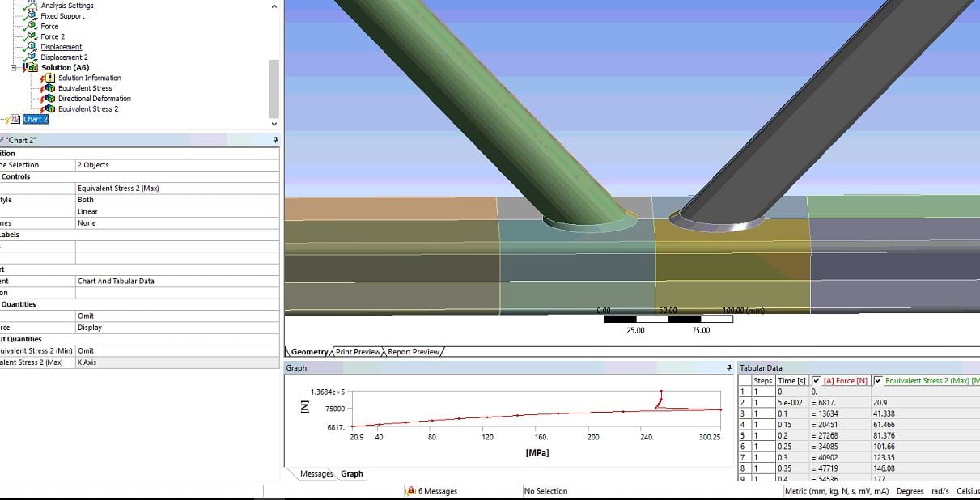Click the red curve spike in the graph

pos(660,398)
